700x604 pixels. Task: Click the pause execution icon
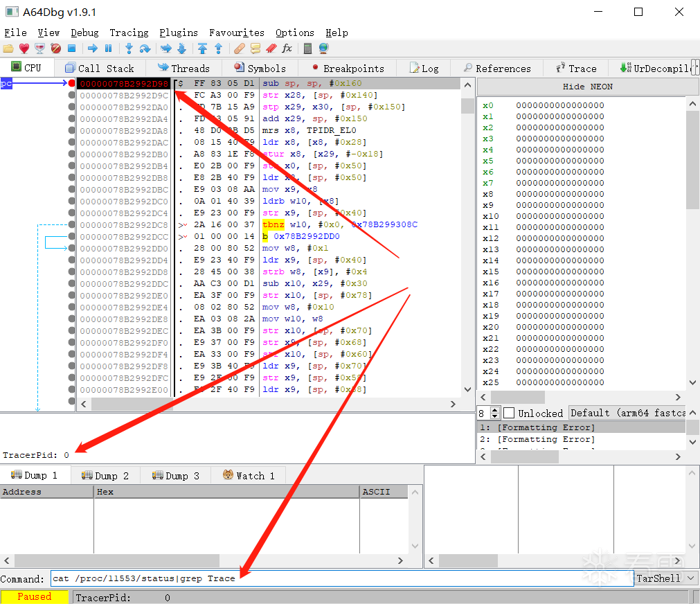pyautogui.click(x=108, y=48)
